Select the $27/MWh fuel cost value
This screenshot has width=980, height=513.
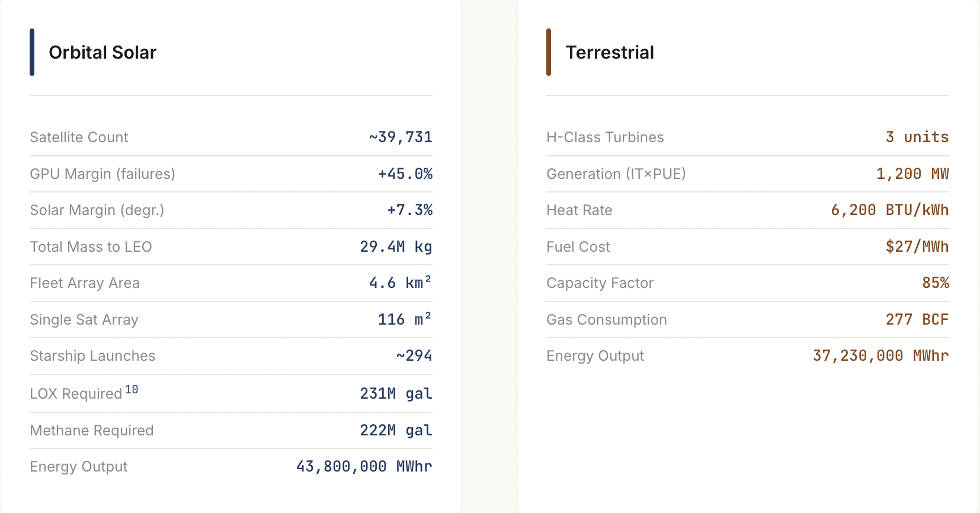tap(917, 247)
